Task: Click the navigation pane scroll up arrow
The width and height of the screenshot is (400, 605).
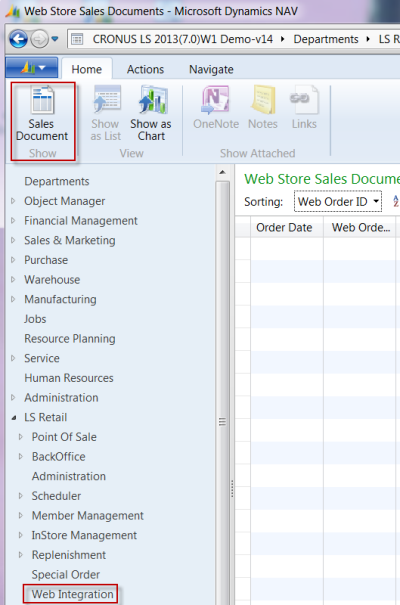Action: point(222,172)
